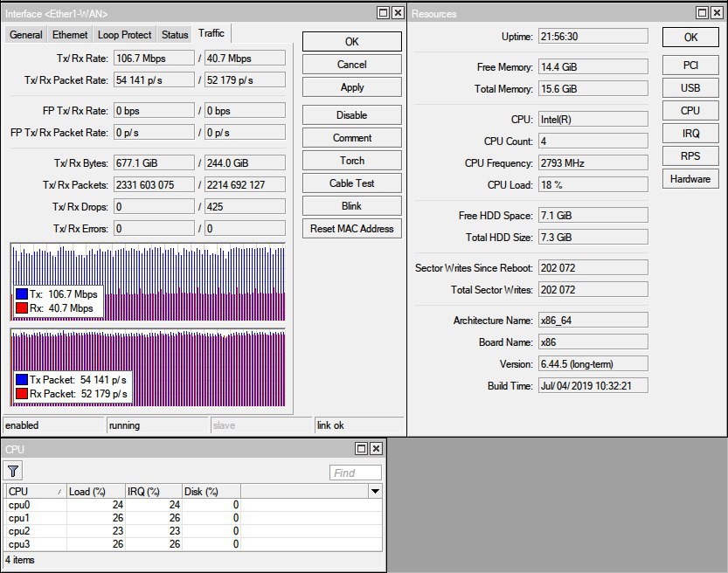This screenshot has width=728, height=573.
Task: Click the Build Time value field
Action: click(593, 385)
